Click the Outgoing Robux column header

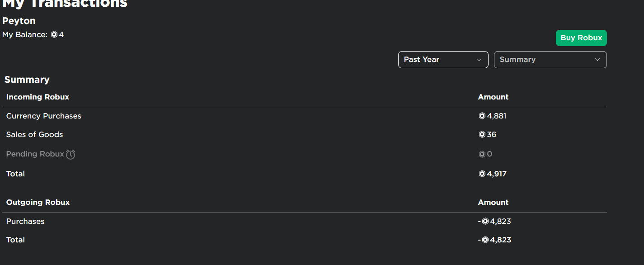pyautogui.click(x=38, y=202)
